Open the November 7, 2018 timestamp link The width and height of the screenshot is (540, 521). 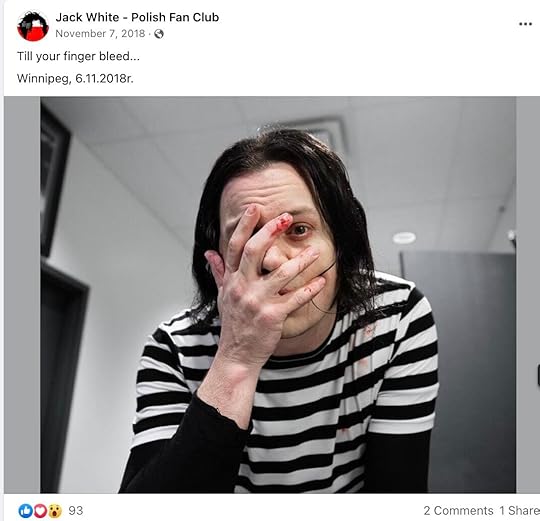[x=100, y=33]
